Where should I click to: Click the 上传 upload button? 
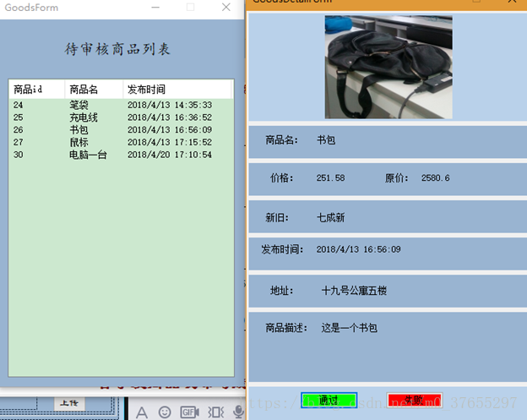[69, 403]
